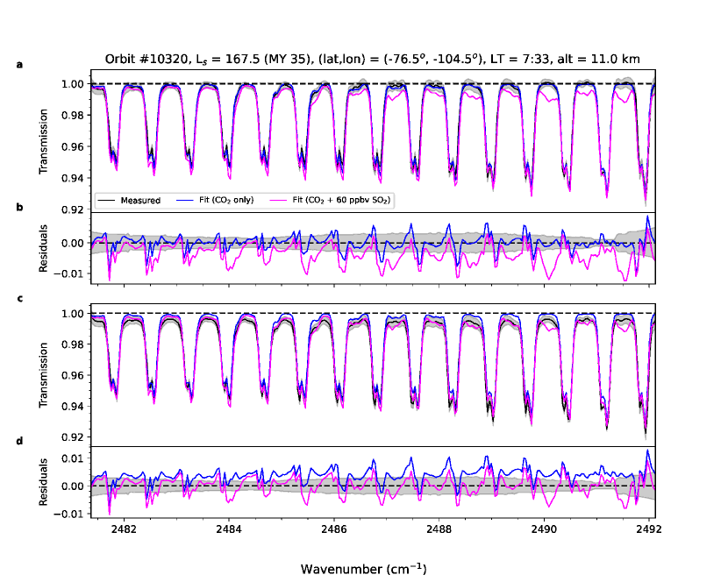Click the "Wavenumber (cm⁻¹)" x-axis label
This screenshot has height=582, width=728.
(363, 569)
